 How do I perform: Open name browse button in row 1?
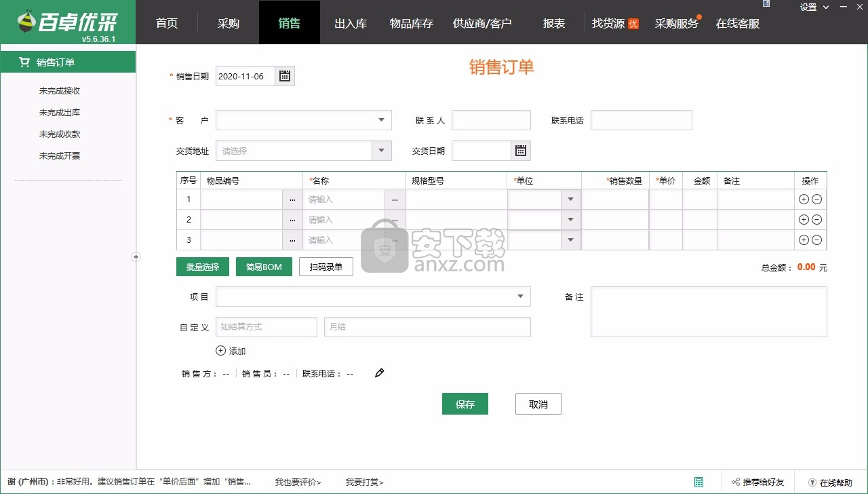[x=395, y=199]
